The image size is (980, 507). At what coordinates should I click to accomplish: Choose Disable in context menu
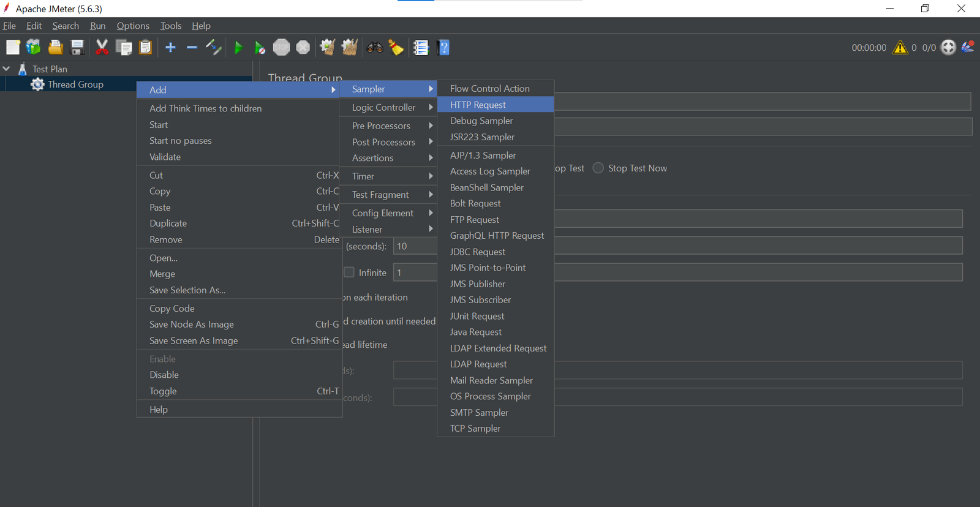[x=239, y=374]
